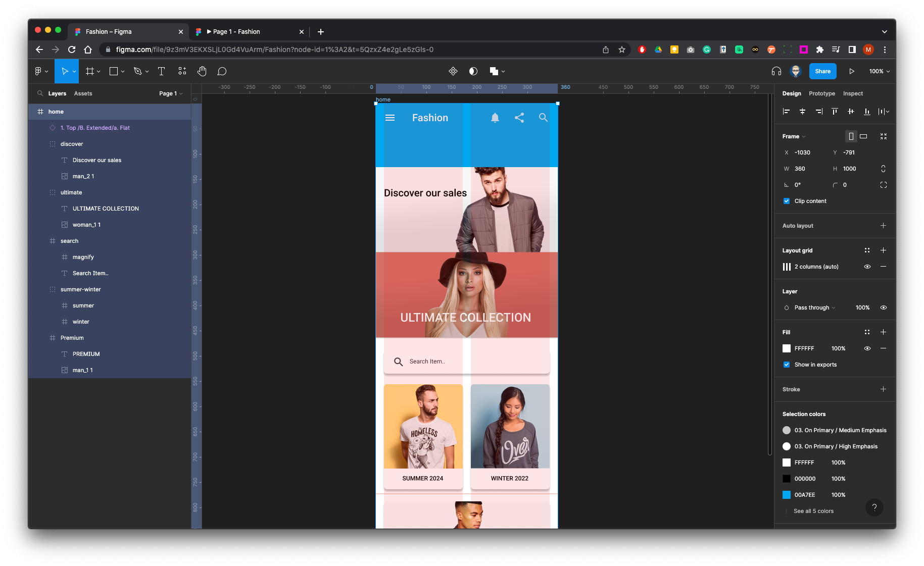Image resolution: width=924 pixels, height=566 pixels.
Task: Select the Comment tool
Action: 222,71
